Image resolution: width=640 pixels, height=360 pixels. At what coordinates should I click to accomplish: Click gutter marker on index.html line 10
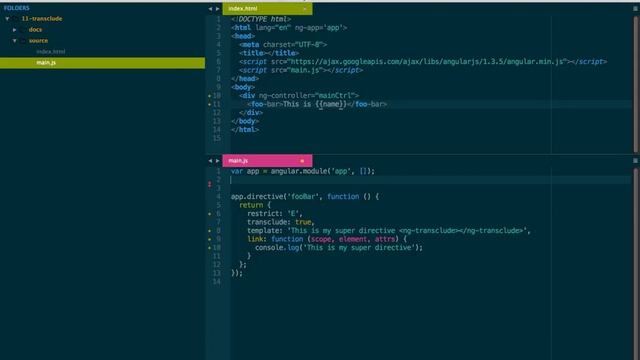(210, 96)
